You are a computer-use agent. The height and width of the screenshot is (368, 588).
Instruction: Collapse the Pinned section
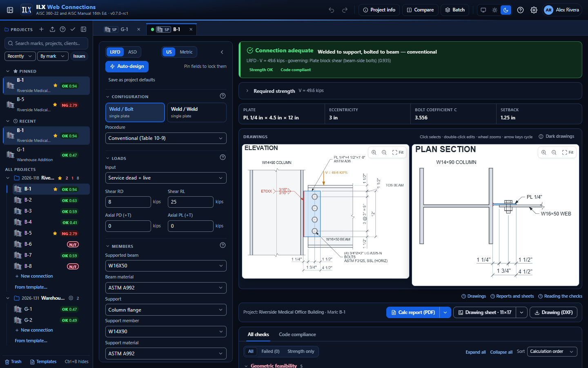(8, 71)
